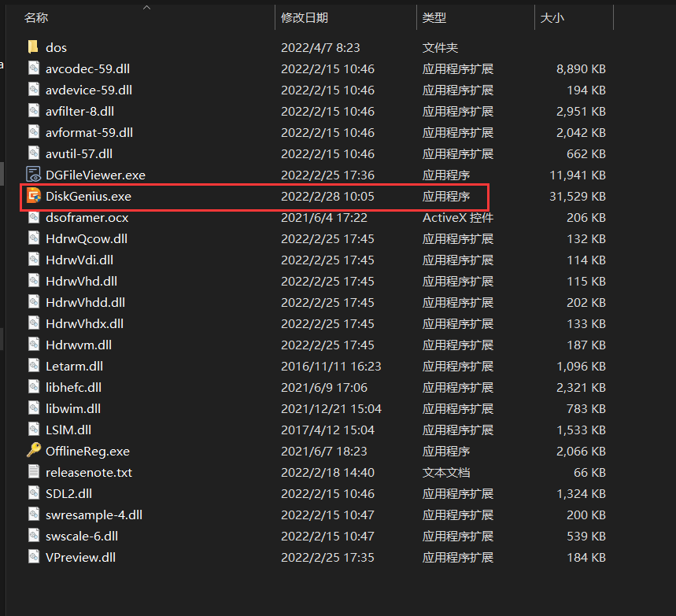Select the file name HdrwVhdx.dll
The image size is (676, 616).
tap(84, 323)
